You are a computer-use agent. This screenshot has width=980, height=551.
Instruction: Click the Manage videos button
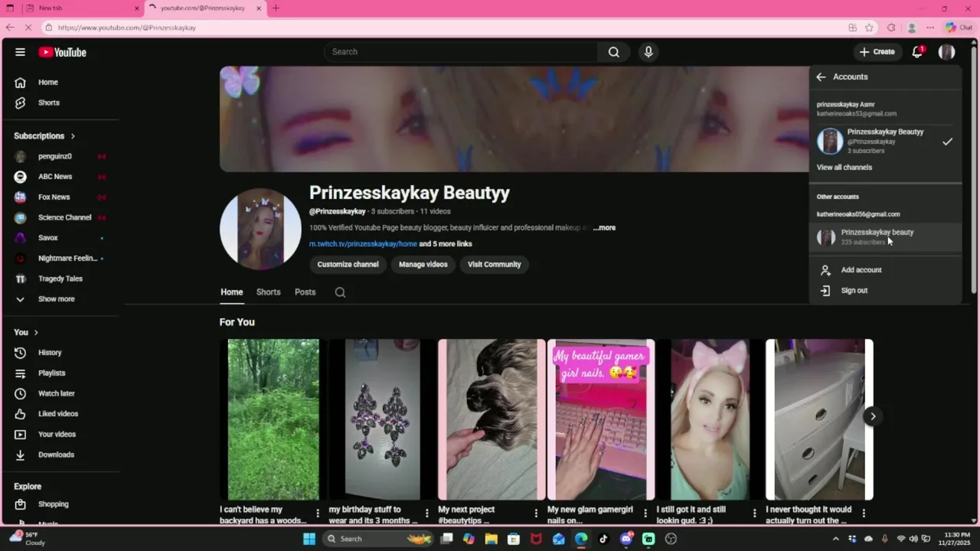423,265
